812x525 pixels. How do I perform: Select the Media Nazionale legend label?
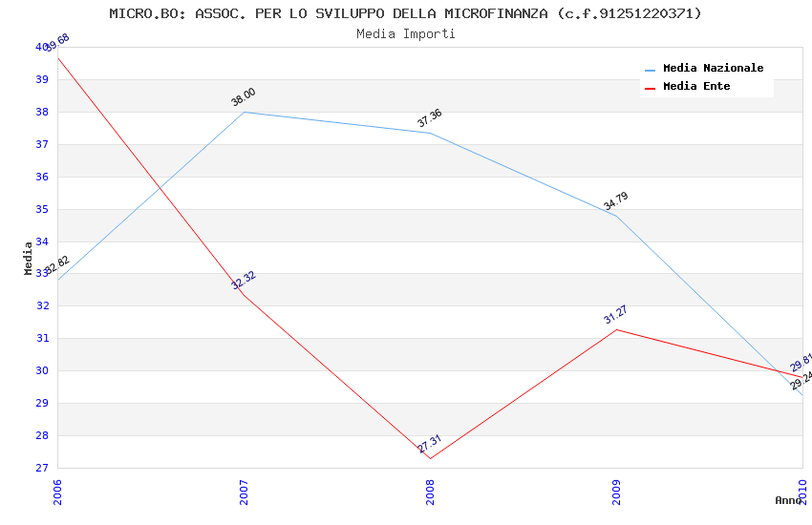pyautogui.click(x=713, y=69)
